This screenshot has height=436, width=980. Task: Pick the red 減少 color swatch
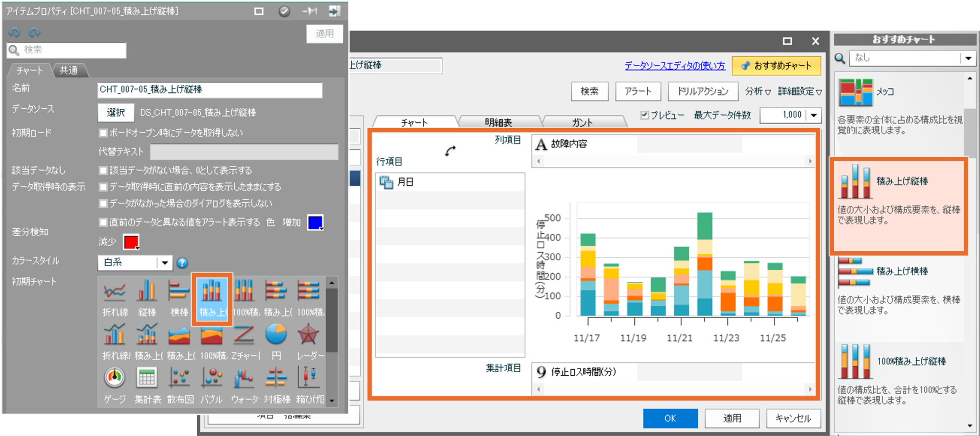point(131,241)
